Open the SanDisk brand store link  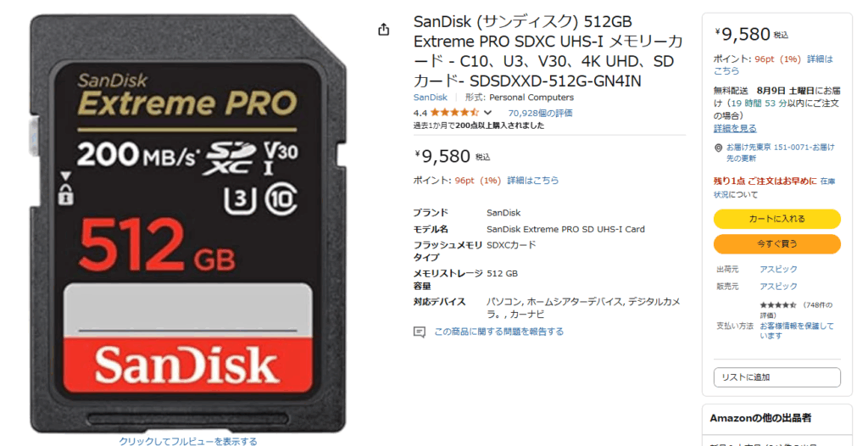(430, 98)
